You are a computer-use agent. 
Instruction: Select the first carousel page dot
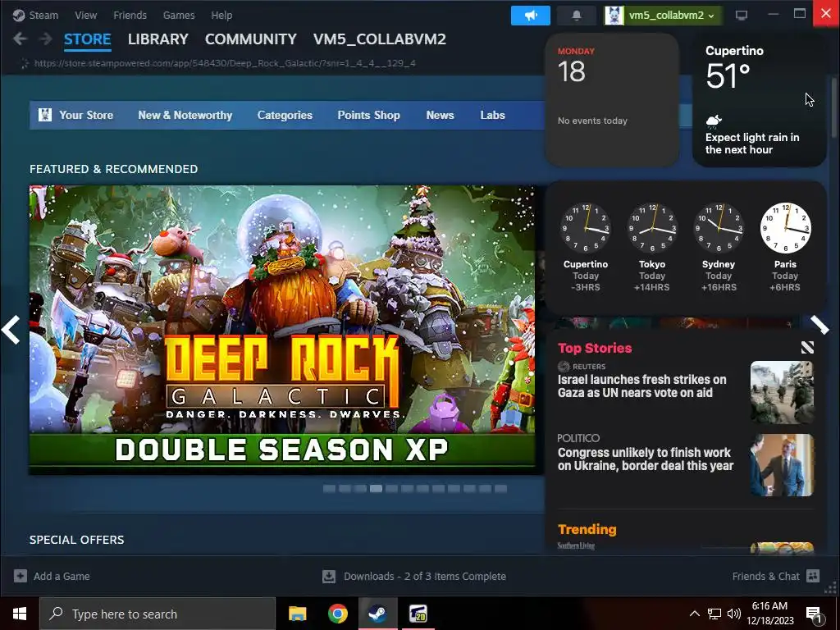click(x=329, y=489)
